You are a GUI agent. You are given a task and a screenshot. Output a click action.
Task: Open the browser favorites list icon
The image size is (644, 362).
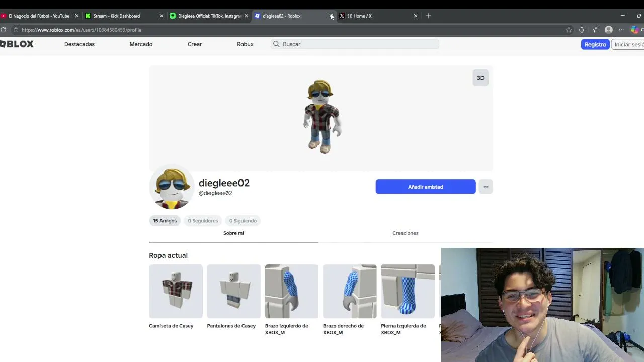point(596,30)
